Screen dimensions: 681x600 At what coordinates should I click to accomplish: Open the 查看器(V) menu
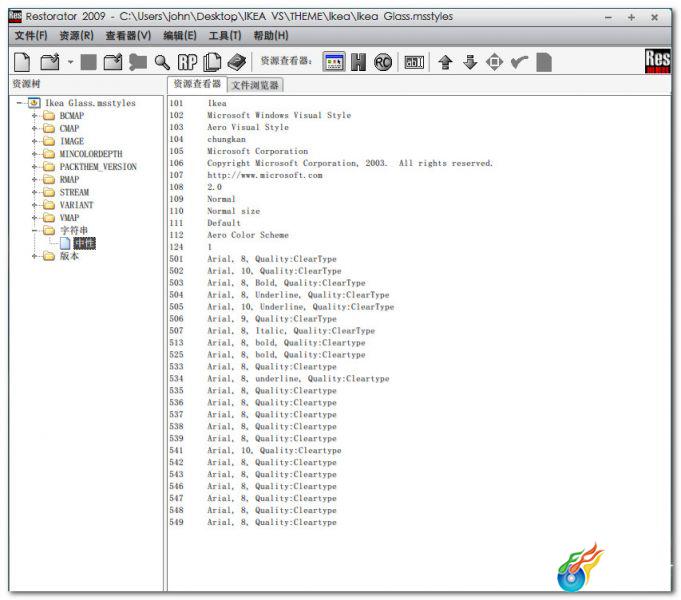(128, 36)
